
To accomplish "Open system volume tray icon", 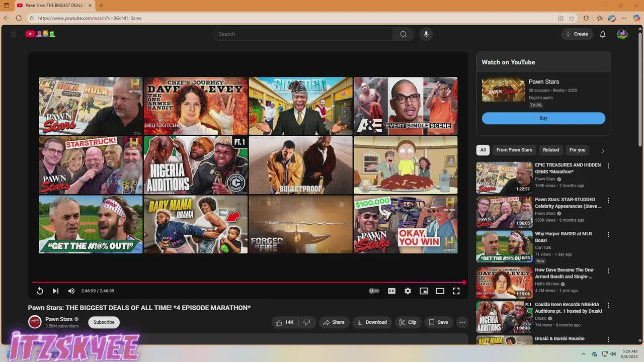I will click(613, 354).
